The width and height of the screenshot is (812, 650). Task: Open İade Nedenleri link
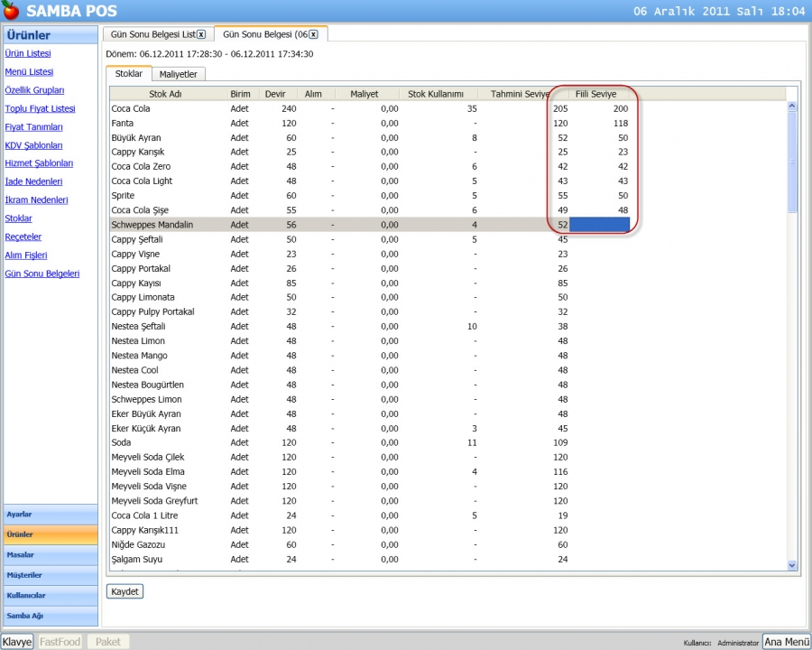33,181
